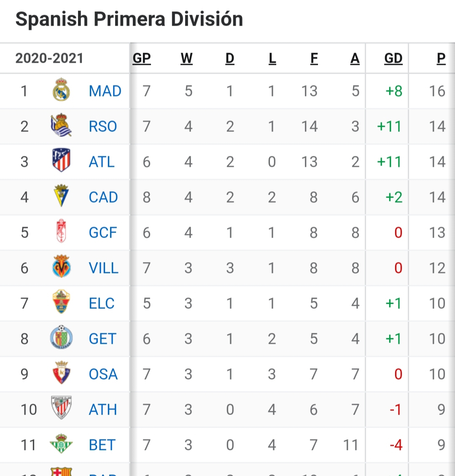455x476 pixels.
Task: Open the MAD team link
Action: pyautogui.click(x=105, y=91)
